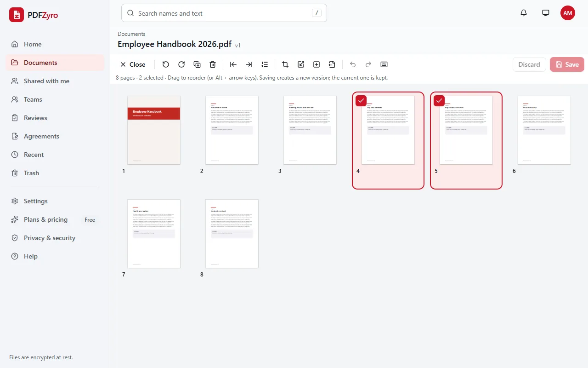Open the notifications bell

point(524,13)
